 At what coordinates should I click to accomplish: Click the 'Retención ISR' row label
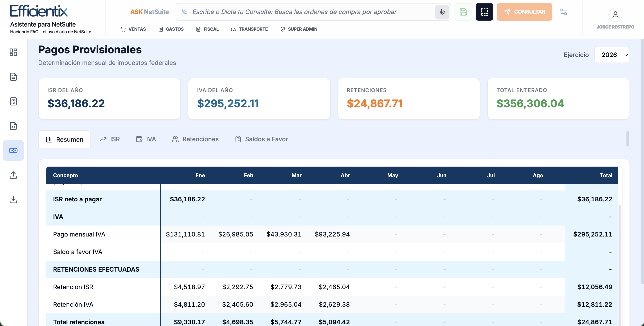click(x=73, y=287)
